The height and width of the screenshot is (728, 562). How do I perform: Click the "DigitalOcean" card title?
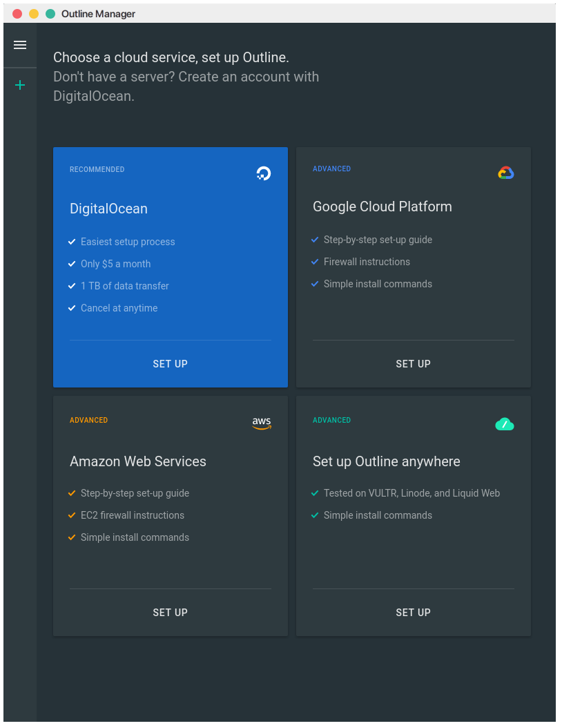(x=108, y=209)
